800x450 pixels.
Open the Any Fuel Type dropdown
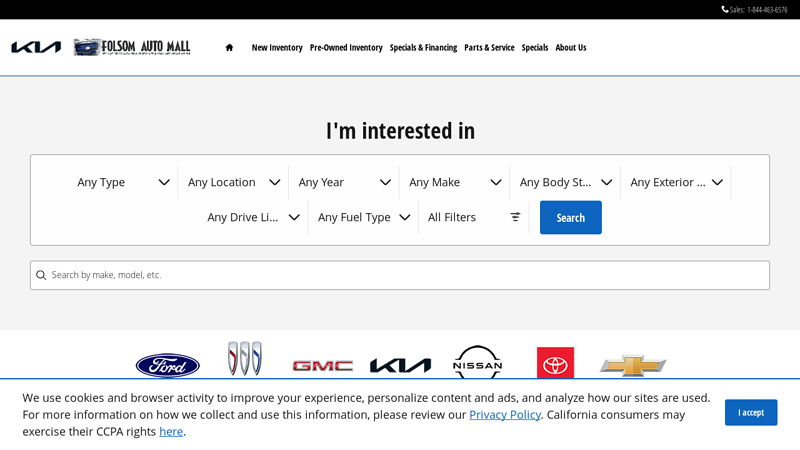[x=363, y=217]
